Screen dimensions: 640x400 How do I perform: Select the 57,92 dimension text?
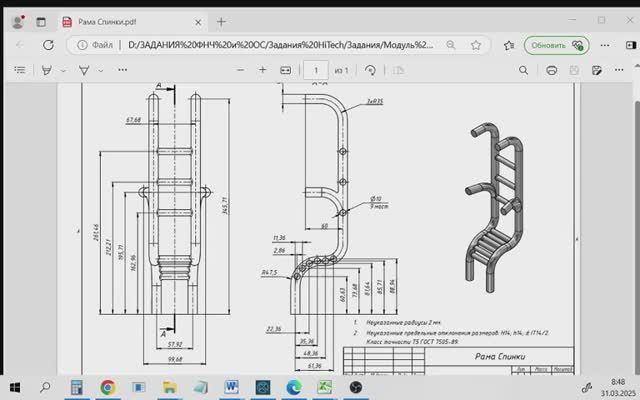(175, 344)
